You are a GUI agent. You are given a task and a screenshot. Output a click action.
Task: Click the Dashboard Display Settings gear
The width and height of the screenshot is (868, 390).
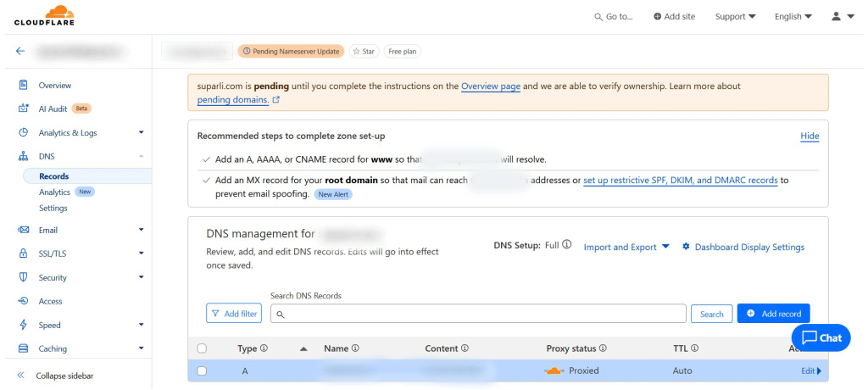point(687,247)
